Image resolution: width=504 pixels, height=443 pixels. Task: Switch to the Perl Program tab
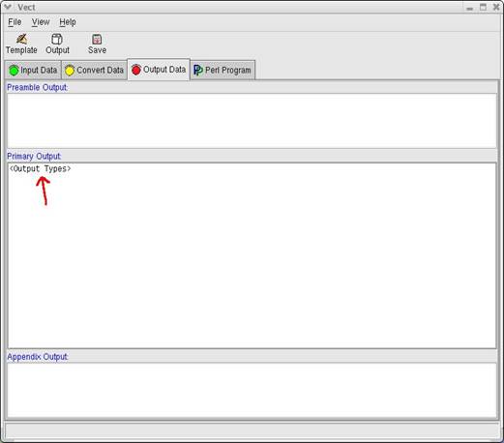click(x=222, y=70)
